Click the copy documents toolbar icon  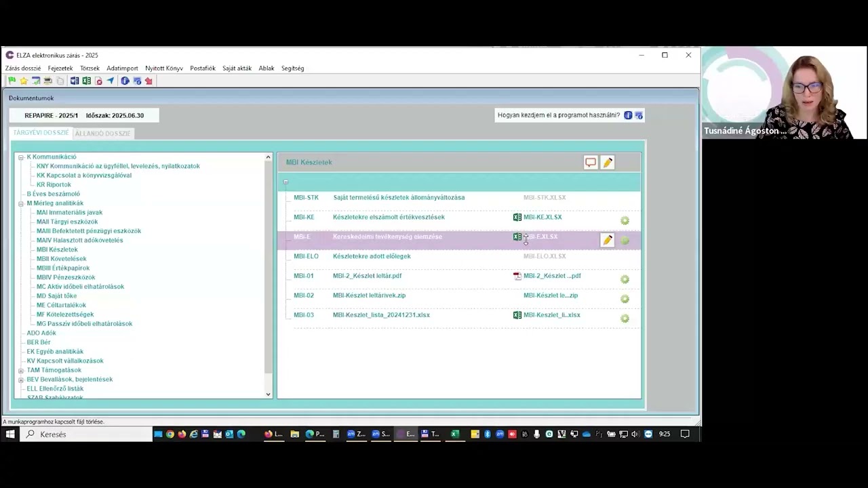tap(60, 81)
